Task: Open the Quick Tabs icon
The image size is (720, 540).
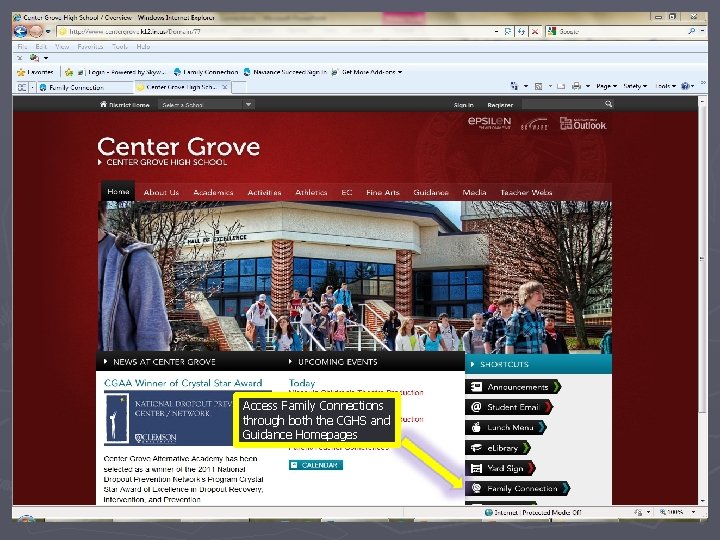Action: [x=22, y=87]
